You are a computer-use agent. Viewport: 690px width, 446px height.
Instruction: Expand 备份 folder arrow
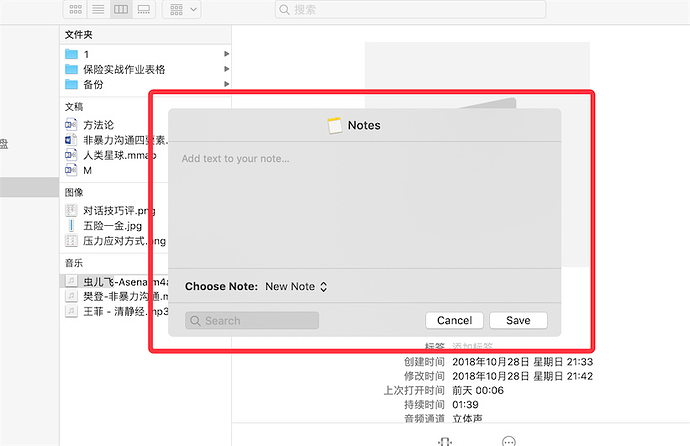(227, 84)
